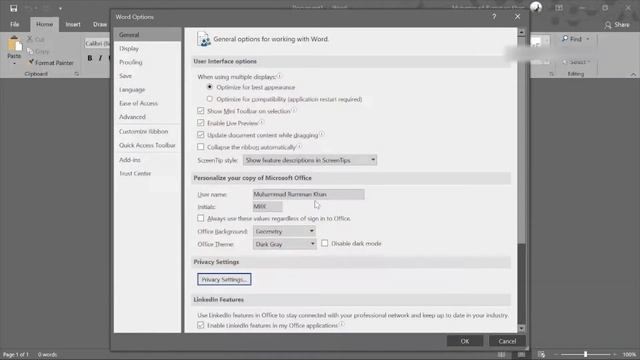Select Optimize for compatibility option
Screen dimensions: 640x360
point(209,99)
